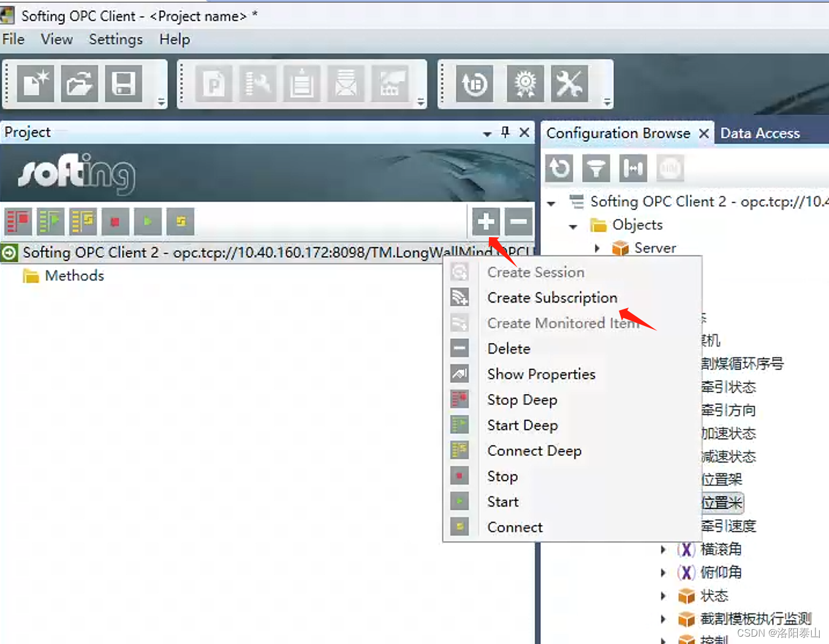Click the yellow Connect icon in the Project toolbar
The height and width of the screenshot is (644, 829).
point(180,221)
